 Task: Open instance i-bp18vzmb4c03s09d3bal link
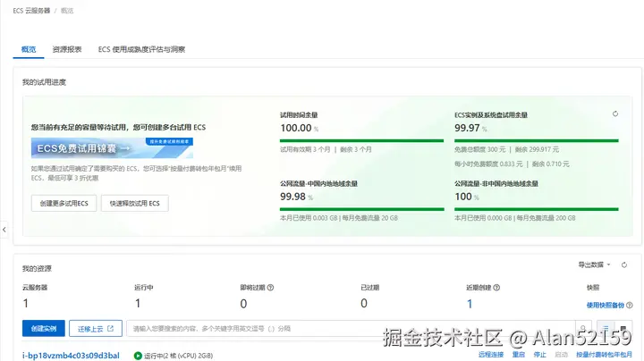71,356
